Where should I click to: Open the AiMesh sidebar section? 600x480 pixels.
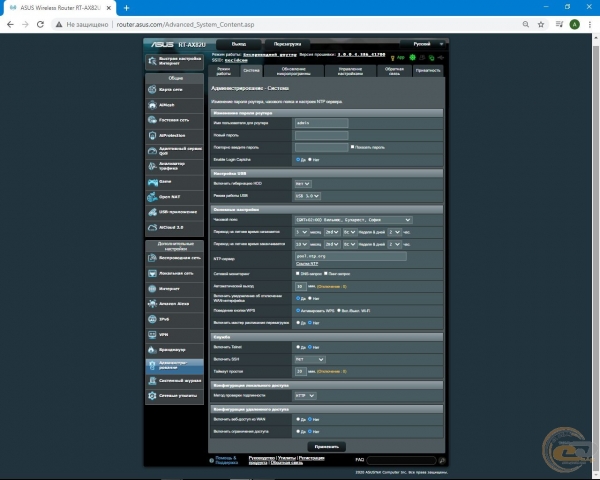coord(174,105)
